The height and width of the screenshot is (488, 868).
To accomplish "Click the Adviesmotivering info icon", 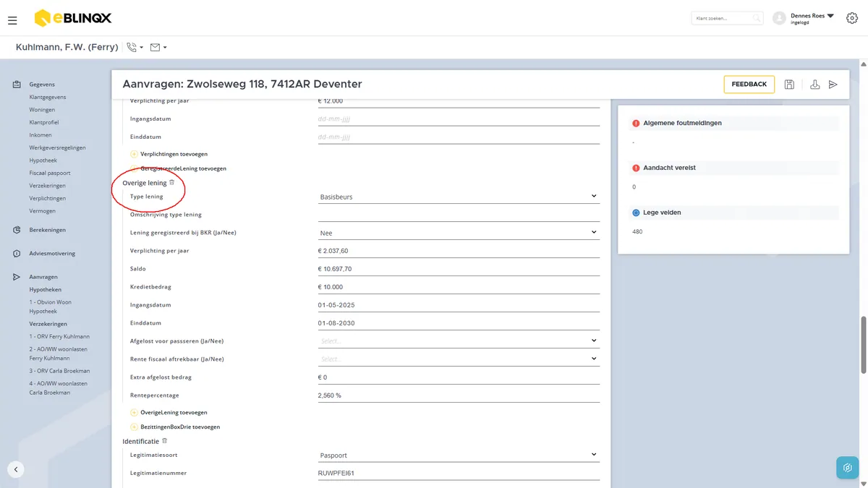I will [17, 254].
